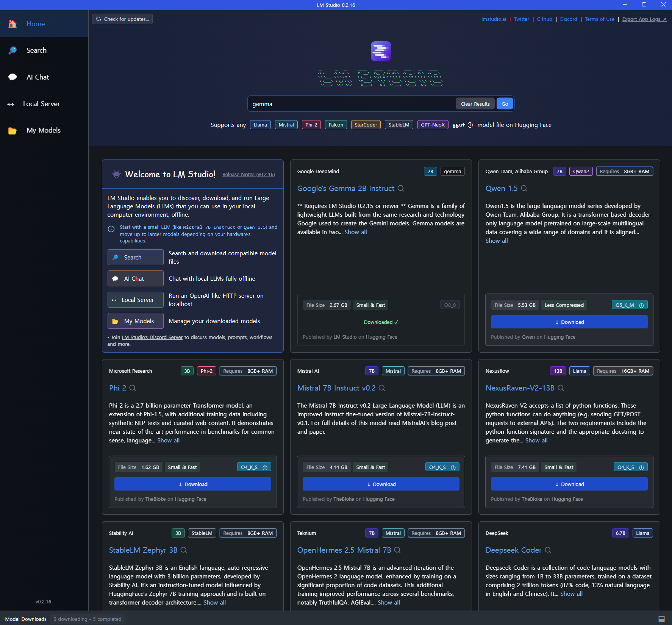Select the GPT-NeoX architecture tag
This screenshot has width=672, height=625.
[x=433, y=125]
